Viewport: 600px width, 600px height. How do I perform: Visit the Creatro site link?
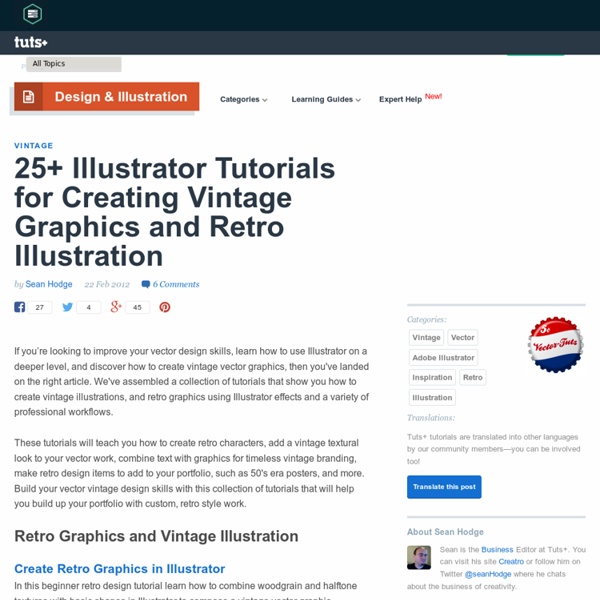511,562
